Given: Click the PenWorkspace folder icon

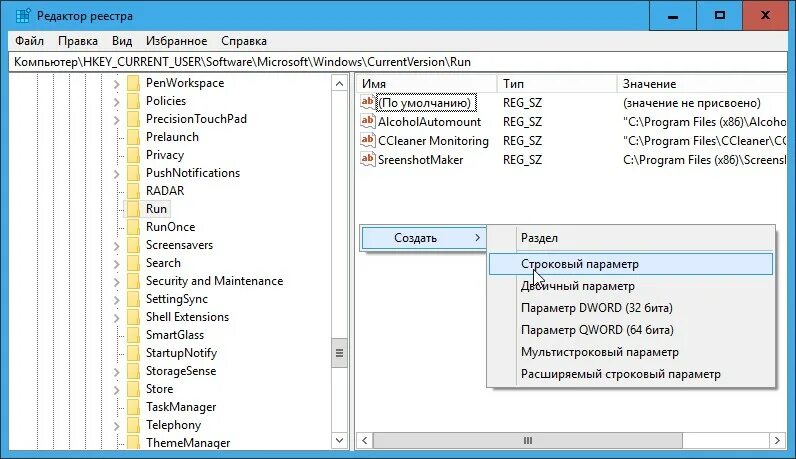Looking at the screenshot, I should pyautogui.click(x=134, y=83).
